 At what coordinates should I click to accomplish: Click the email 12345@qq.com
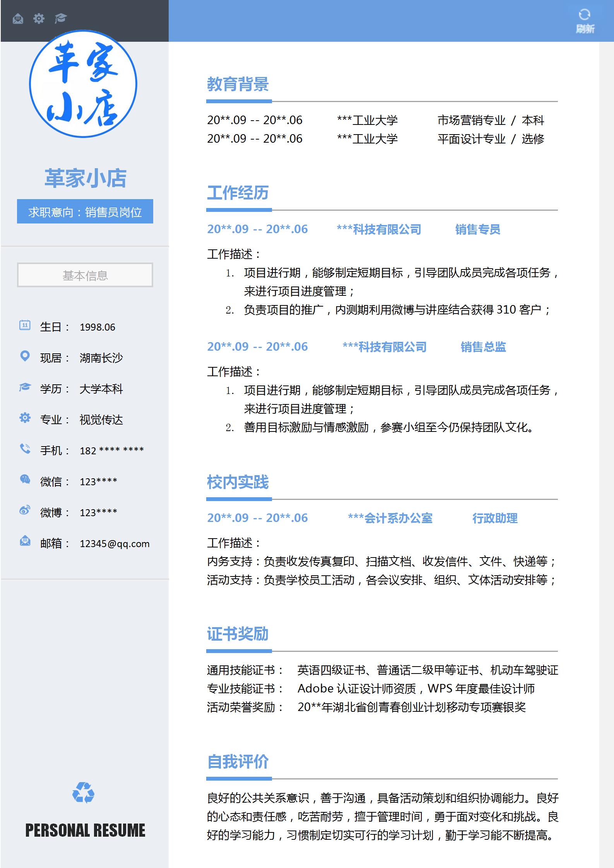point(115,544)
